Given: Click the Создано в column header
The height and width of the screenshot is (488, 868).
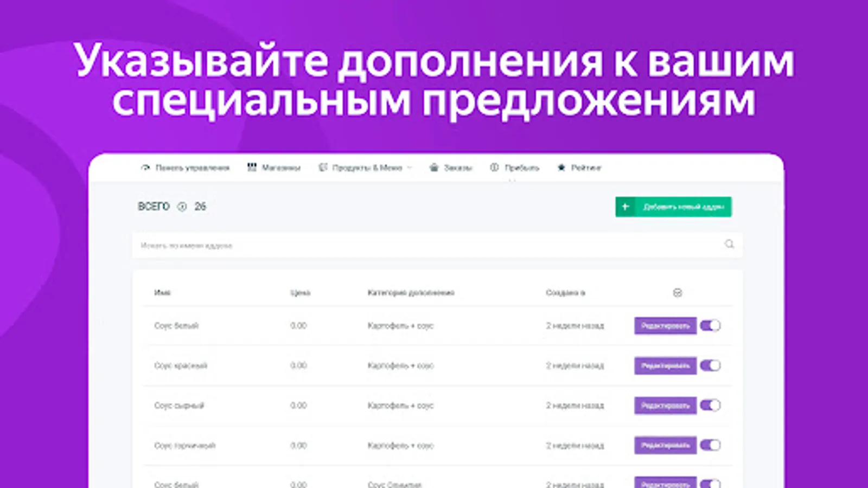Looking at the screenshot, I should click(565, 293).
